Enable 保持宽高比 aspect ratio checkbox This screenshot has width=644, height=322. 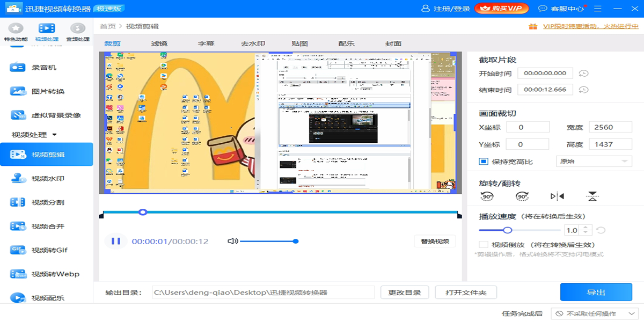(x=484, y=162)
